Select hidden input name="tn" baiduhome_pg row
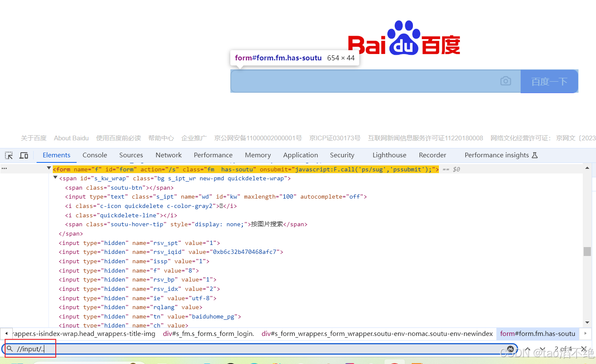Image resolution: width=596 pixels, height=364 pixels. [150, 316]
